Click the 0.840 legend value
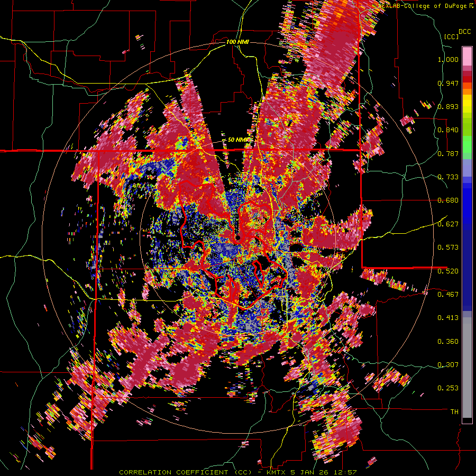 coord(448,130)
